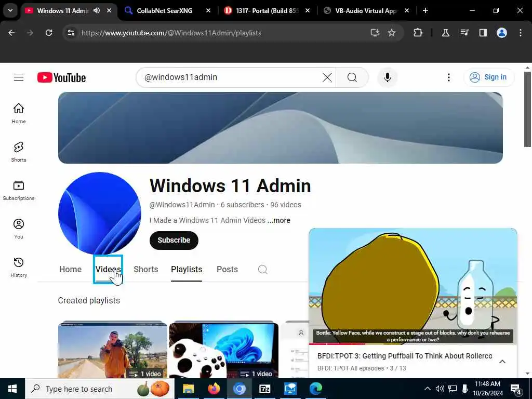The image size is (532, 399).
Task: Open media controls in browser toolbar
Action: tap(464, 33)
